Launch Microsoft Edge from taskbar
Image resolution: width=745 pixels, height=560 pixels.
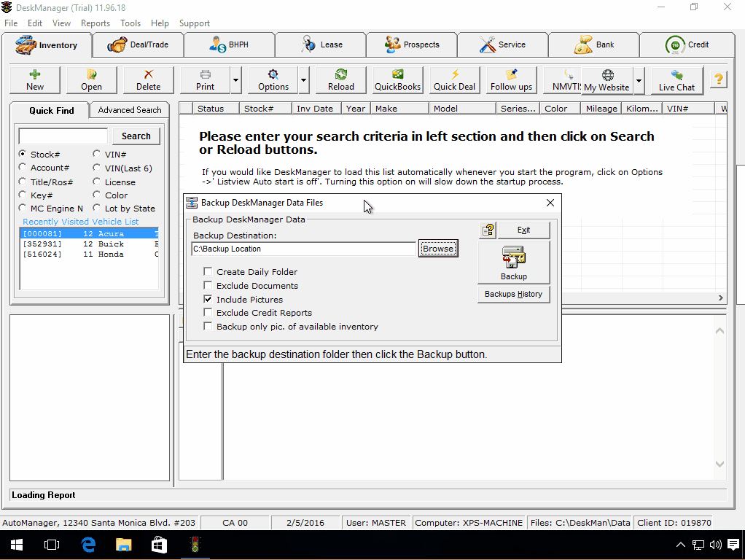88,545
